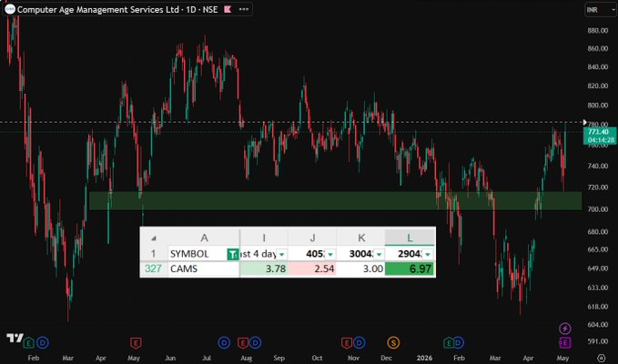
Task: Click the select-all corner triangle in the spreadsheet
Action: point(154,238)
